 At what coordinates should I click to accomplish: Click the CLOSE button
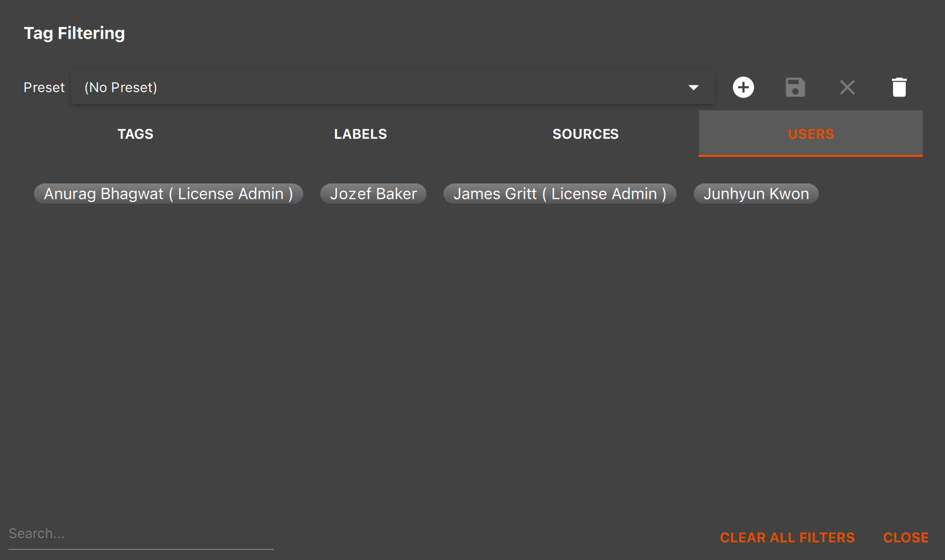click(906, 538)
